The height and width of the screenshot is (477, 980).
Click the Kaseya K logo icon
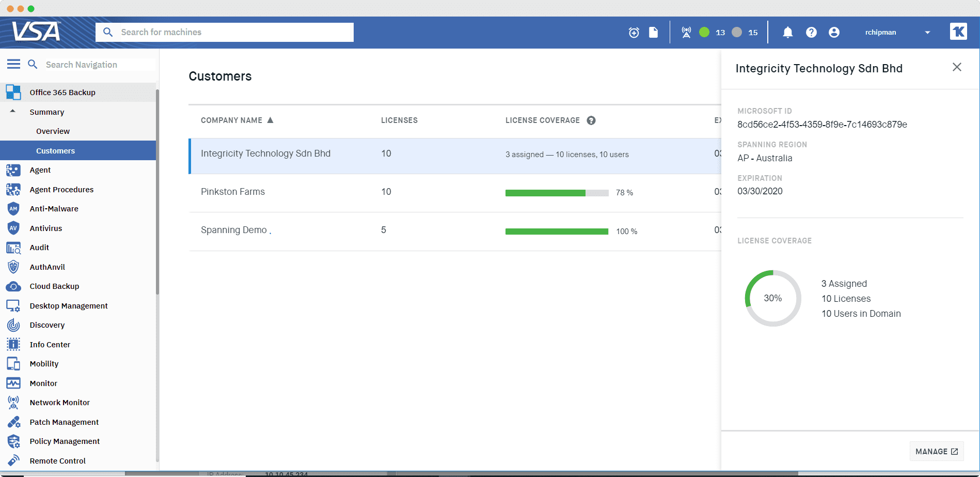tap(959, 32)
